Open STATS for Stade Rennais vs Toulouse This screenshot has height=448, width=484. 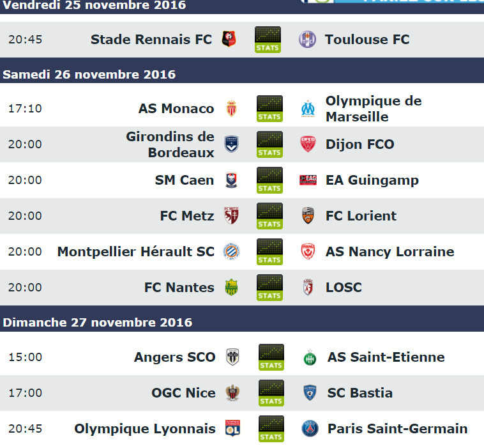click(x=268, y=40)
